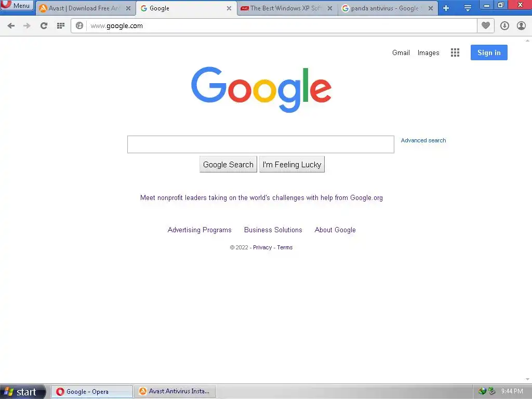Close The Best Windows XP tab
This screenshot has width=532, height=399.
tap(330, 8)
